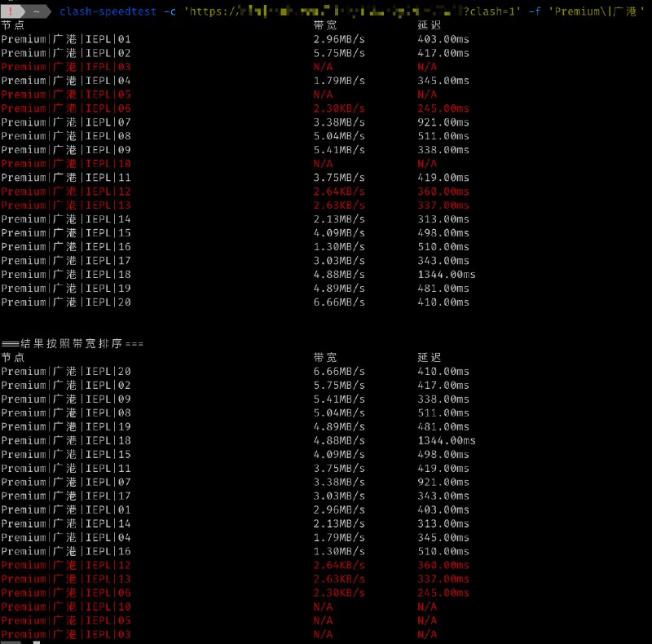Click the first 节点 column header at top

point(13,25)
